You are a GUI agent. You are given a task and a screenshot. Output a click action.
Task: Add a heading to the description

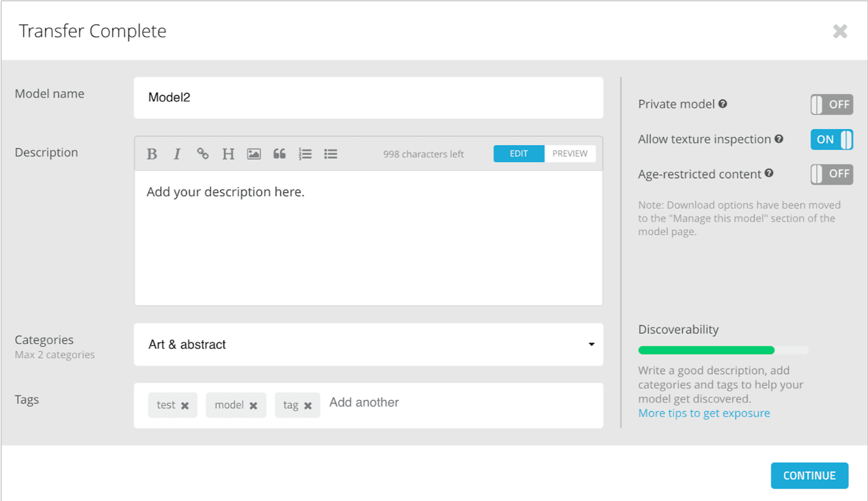[x=228, y=154]
